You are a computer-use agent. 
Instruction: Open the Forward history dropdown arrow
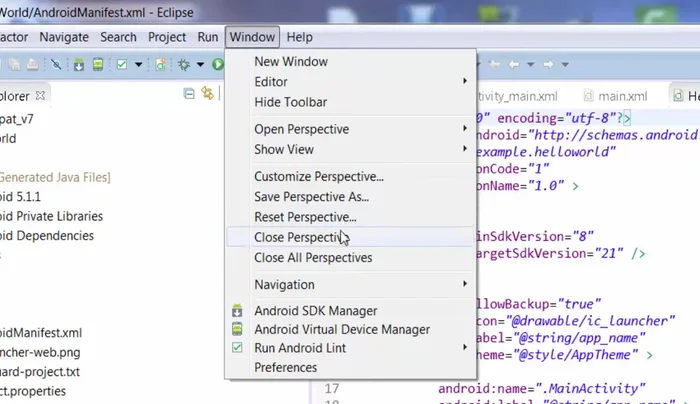click(565, 65)
